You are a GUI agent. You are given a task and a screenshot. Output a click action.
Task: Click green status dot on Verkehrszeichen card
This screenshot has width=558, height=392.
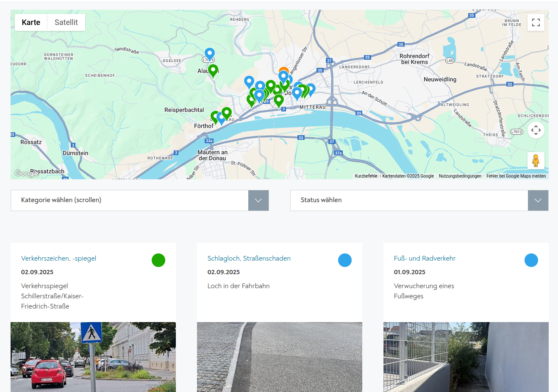click(x=158, y=260)
